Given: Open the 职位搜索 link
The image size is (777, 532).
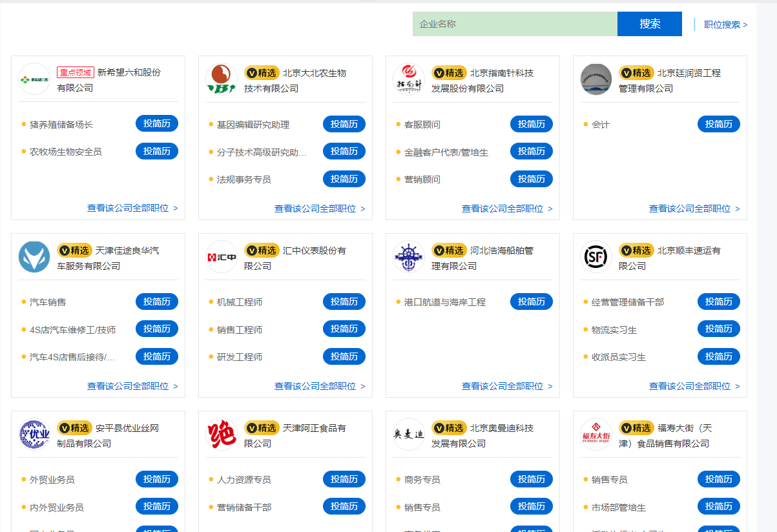Looking at the screenshot, I should (x=725, y=25).
